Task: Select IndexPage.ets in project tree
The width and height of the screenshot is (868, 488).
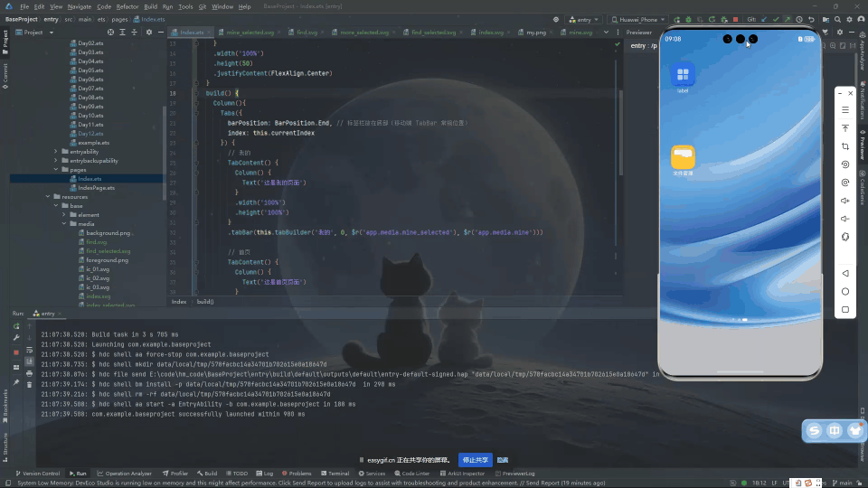Action: tap(92, 188)
